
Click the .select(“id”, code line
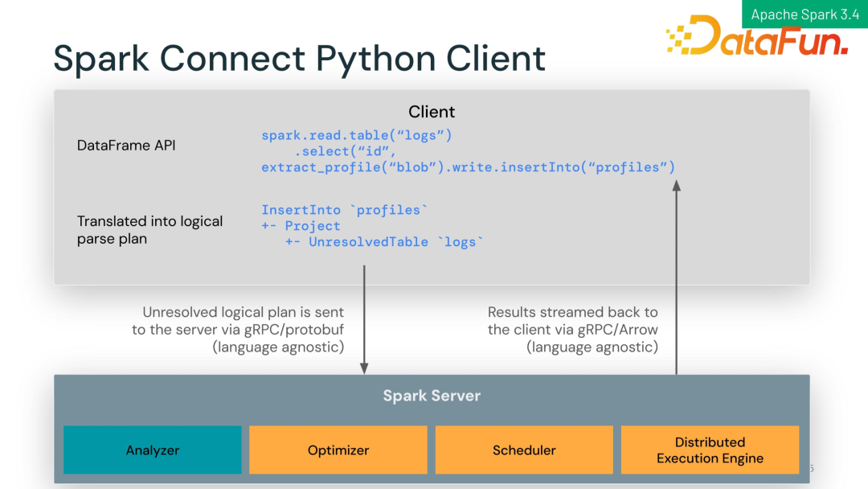346,151
